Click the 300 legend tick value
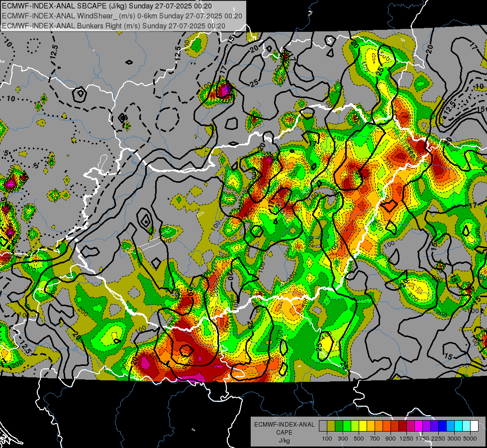The image size is (487, 448). pos(343,439)
